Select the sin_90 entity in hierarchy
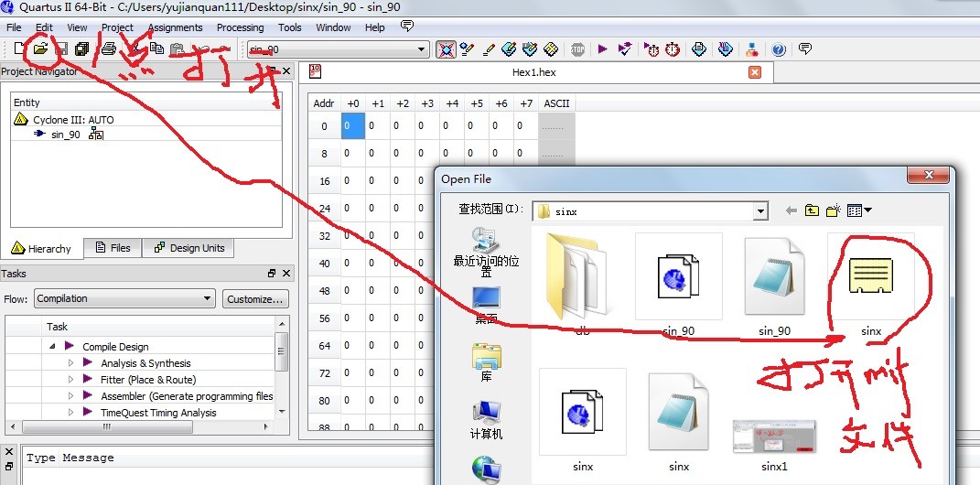 click(x=64, y=135)
